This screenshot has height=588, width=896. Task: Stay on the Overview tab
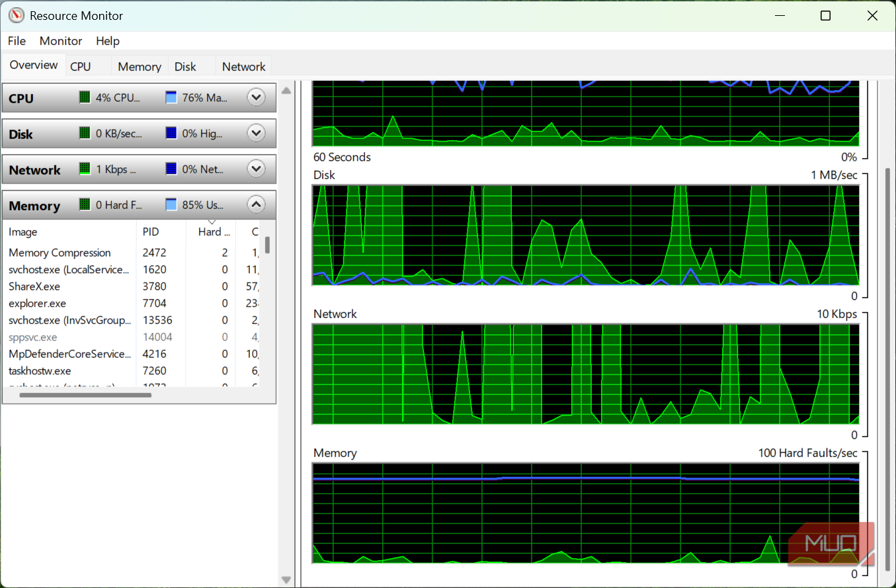click(x=34, y=65)
